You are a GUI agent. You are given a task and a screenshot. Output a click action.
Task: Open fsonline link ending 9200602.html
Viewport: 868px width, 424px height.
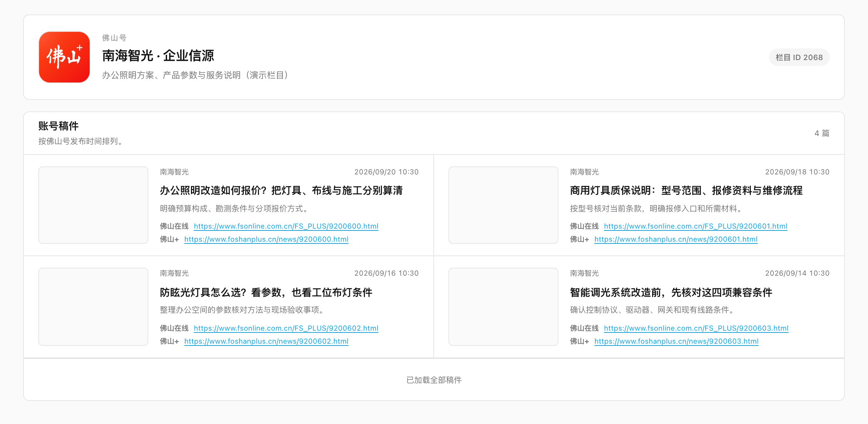tap(286, 328)
